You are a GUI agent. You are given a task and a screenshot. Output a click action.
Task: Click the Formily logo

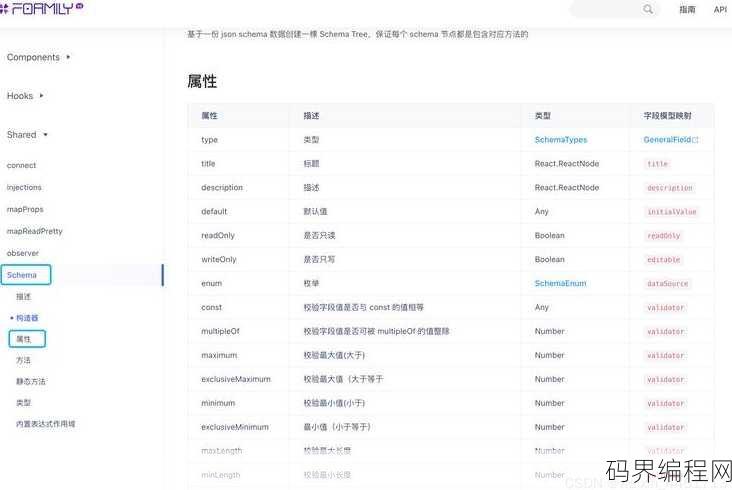tap(41, 8)
